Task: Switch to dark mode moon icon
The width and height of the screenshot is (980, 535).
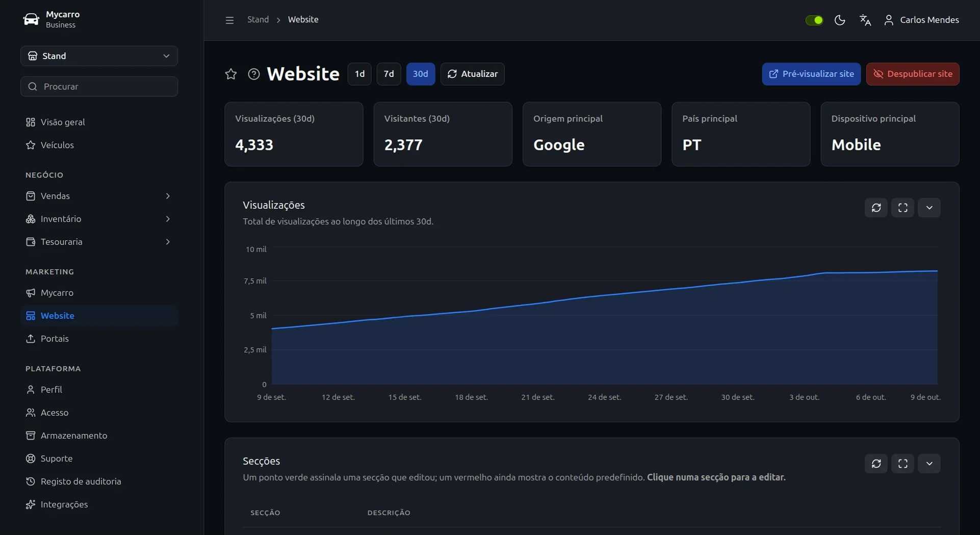Action: pos(840,20)
